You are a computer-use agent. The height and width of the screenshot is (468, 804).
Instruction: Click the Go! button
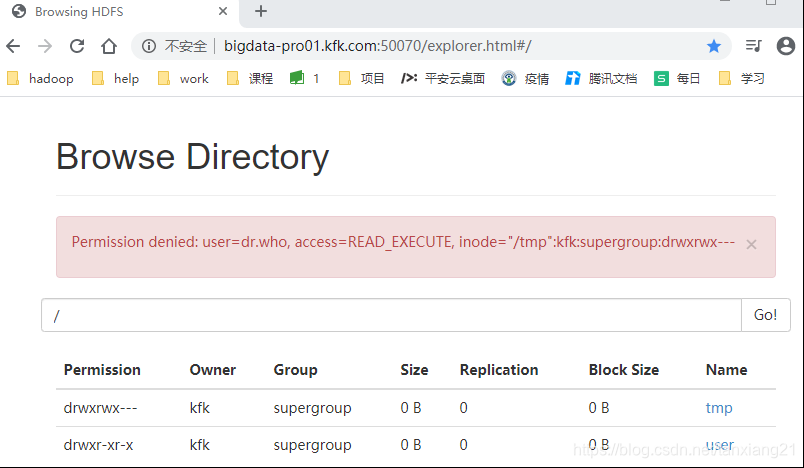coord(766,315)
